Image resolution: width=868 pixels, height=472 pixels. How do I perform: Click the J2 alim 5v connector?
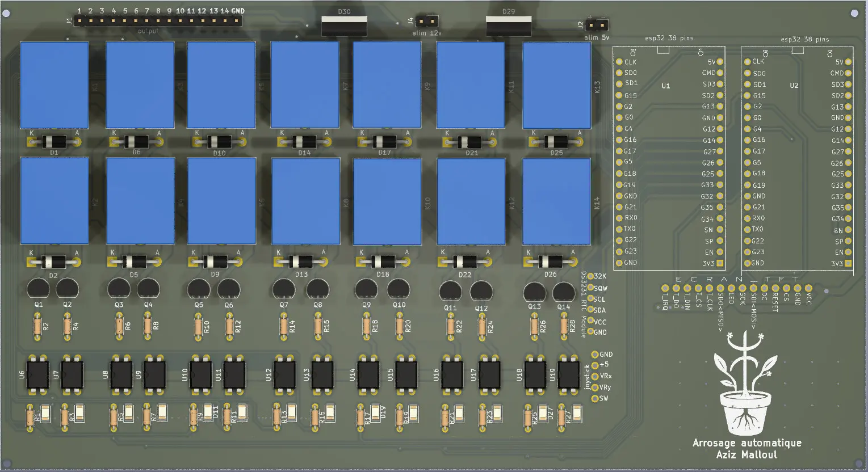click(x=597, y=25)
